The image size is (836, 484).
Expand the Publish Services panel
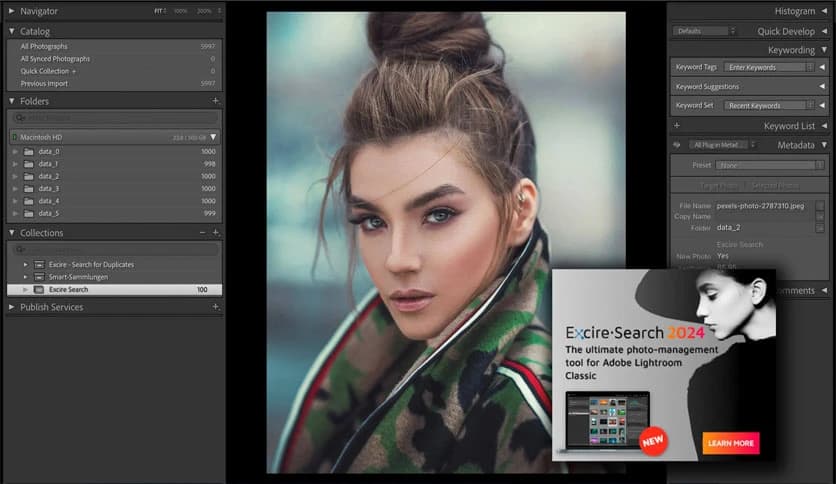tap(11, 307)
